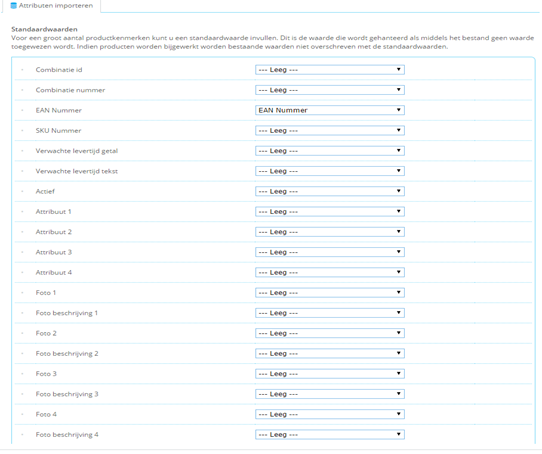Expand the Foto beschrijving 3 dropdown
The image size is (542, 454).
[x=330, y=394]
